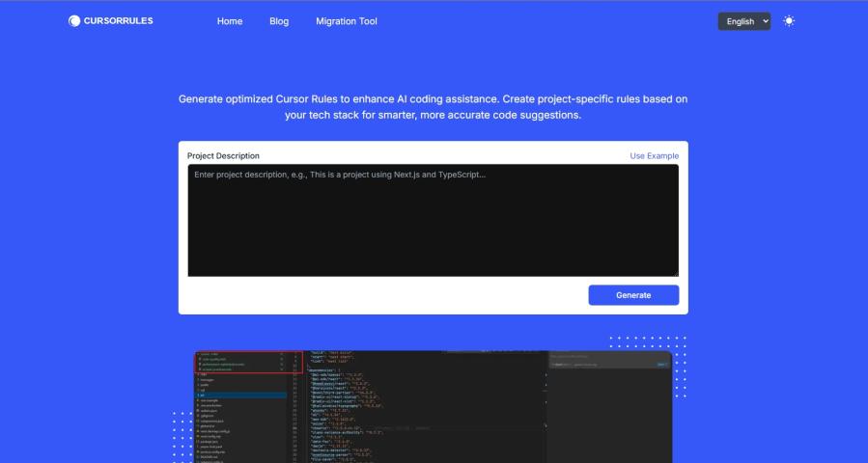Screen dimensions: 868x463
Task: Select the blue highlighted file in preview tree
Action: coord(239,395)
